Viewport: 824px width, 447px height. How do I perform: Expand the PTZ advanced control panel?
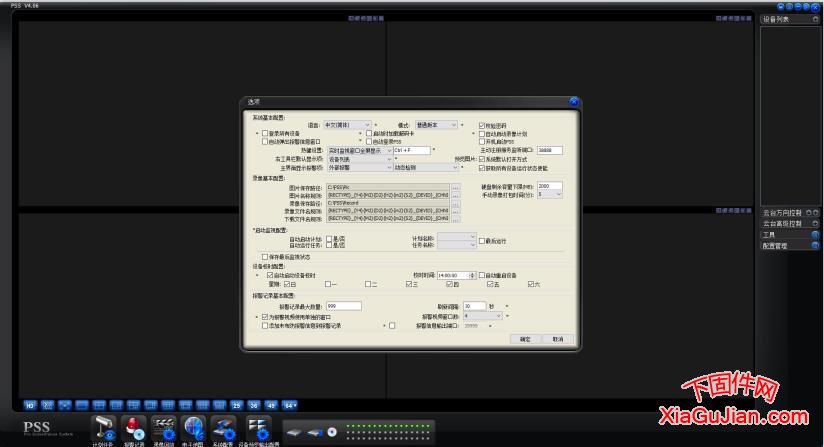click(x=815, y=224)
